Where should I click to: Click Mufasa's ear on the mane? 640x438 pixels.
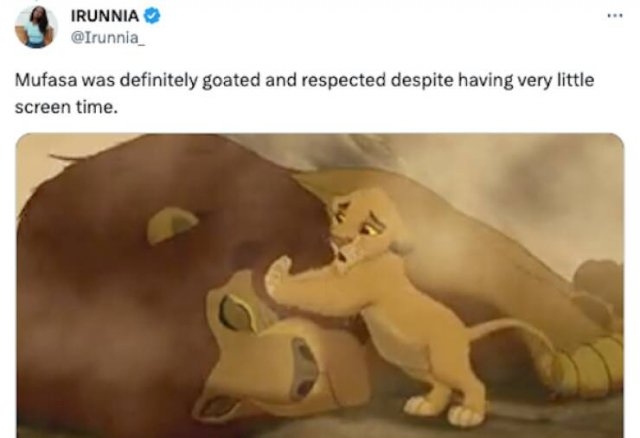point(172,224)
